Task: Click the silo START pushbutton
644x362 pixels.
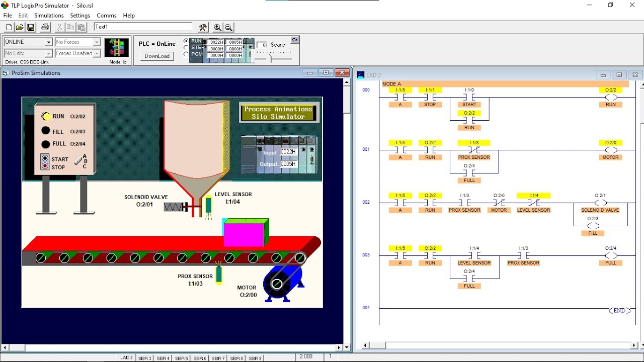Action: pos(45,158)
